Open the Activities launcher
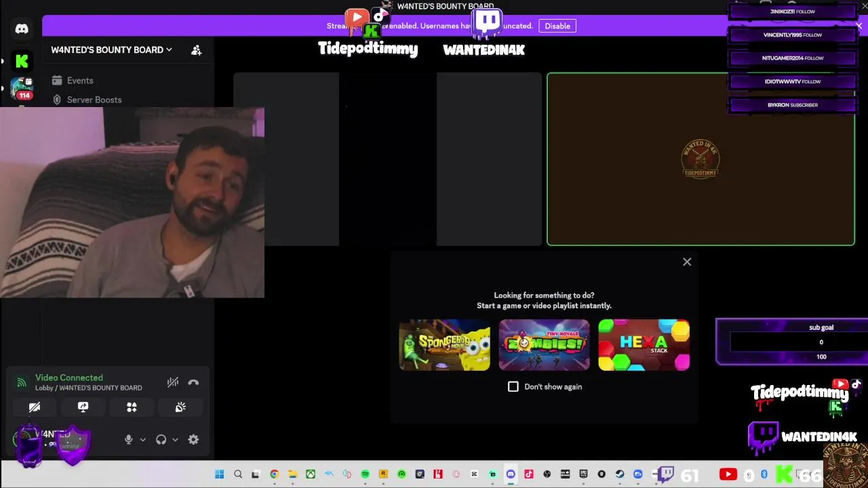This screenshot has height=488, width=868. coord(132,407)
